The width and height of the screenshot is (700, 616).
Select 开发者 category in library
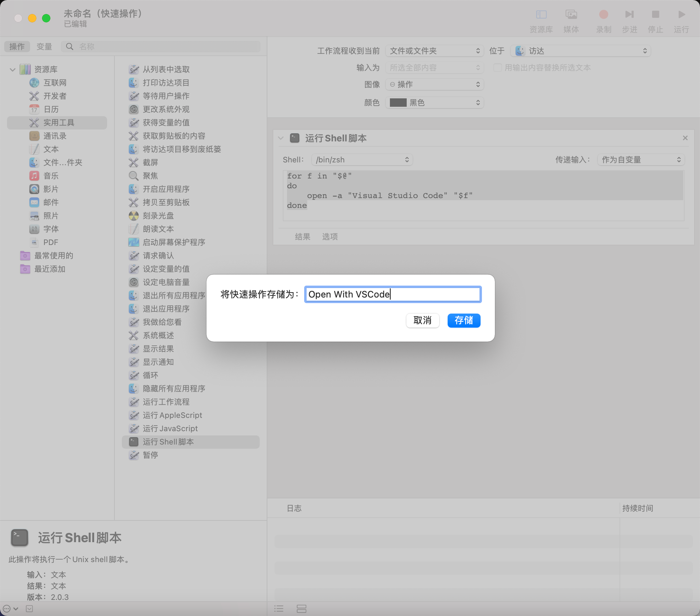[x=55, y=96]
